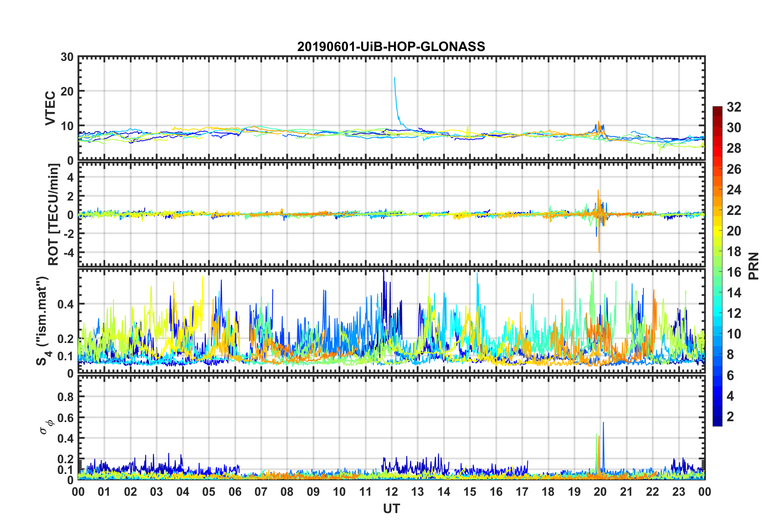
Task: Click the 04 tick on the UT axis
Action: [183, 492]
